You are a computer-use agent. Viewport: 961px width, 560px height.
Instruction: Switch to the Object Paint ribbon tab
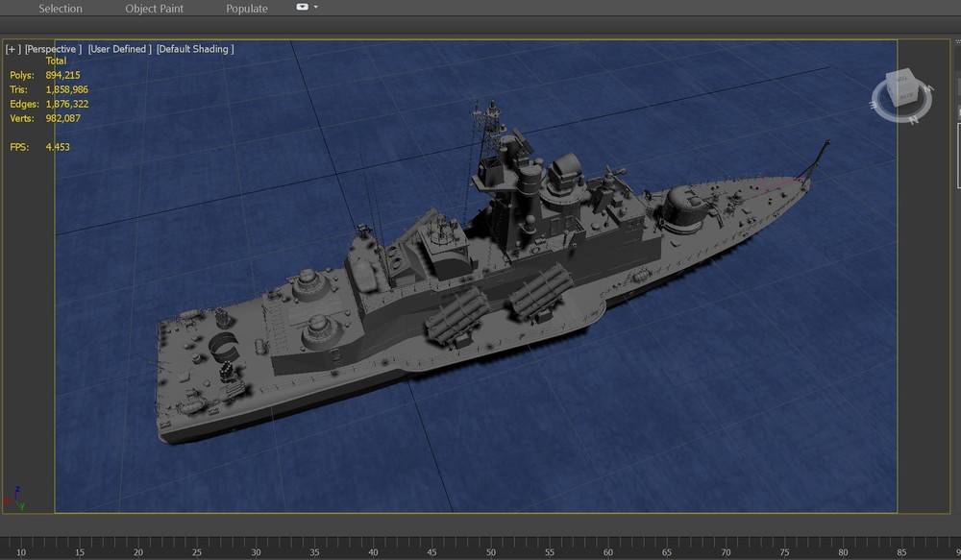(x=154, y=9)
